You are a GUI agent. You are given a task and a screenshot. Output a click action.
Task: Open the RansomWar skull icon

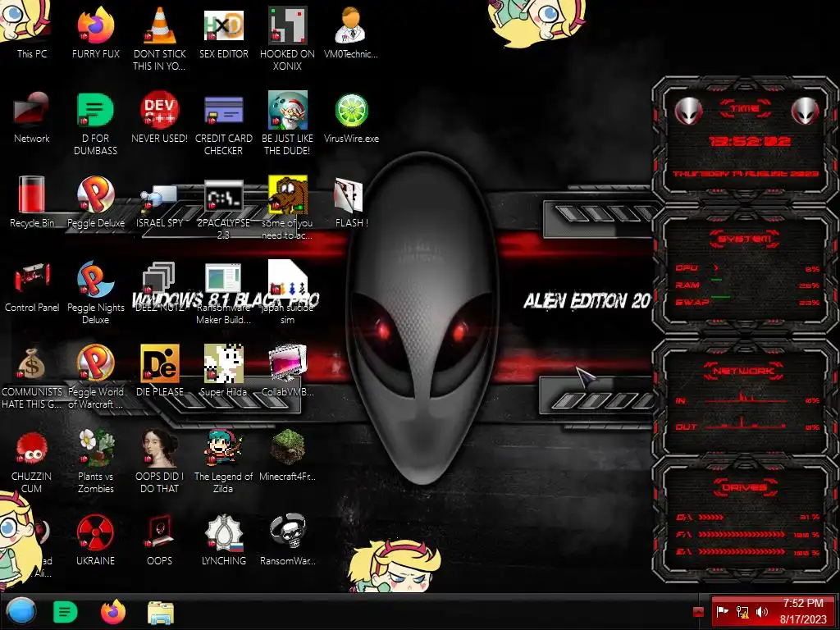coord(287,540)
